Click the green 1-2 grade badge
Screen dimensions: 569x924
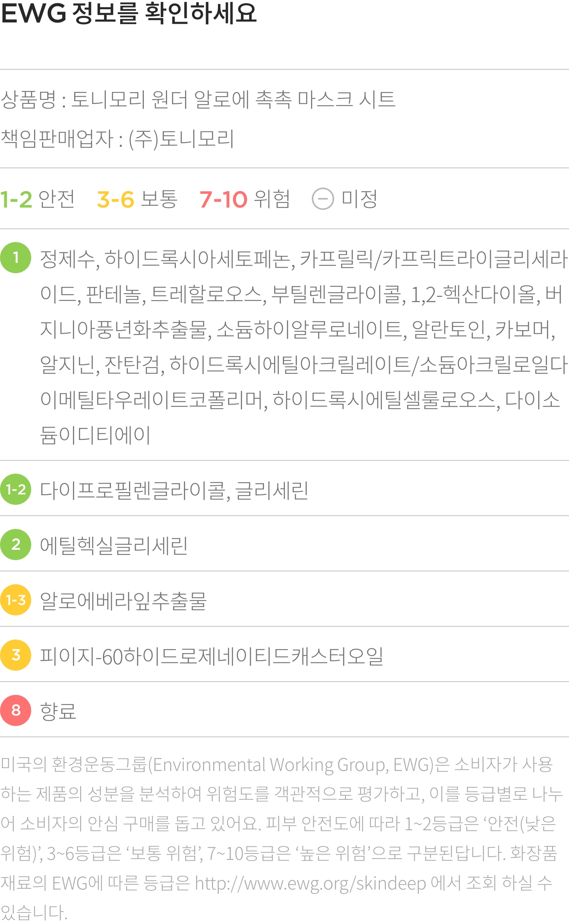pos(16,489)
